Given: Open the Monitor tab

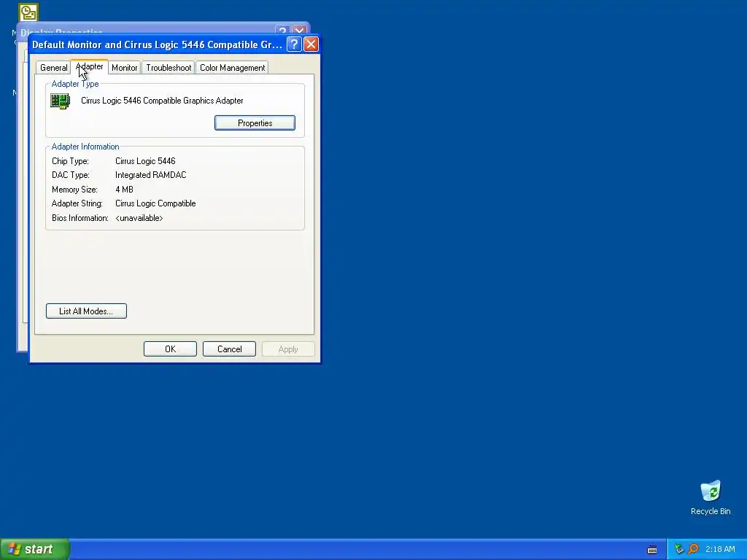Looking at the screenshot, I should [x=124, y=68].
